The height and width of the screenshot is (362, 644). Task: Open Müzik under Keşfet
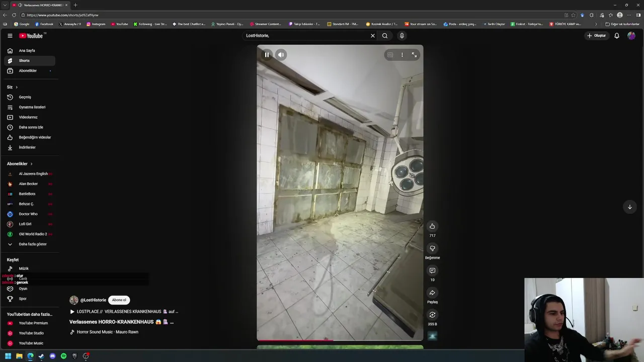pos(29,268)
